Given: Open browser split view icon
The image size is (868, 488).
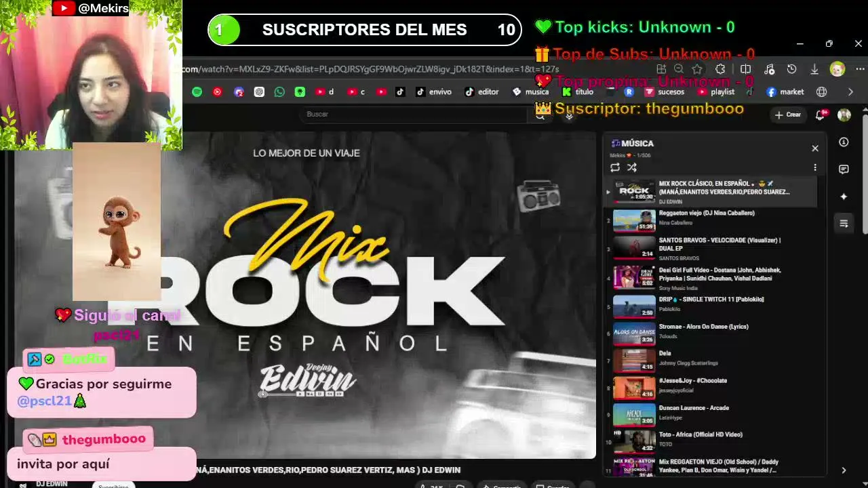Looking at the screenshot, I should click(745, 69).
